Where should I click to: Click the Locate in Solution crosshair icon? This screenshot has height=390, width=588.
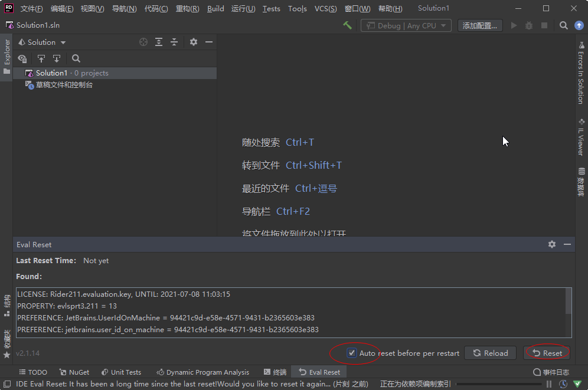(x=143, y=42)
